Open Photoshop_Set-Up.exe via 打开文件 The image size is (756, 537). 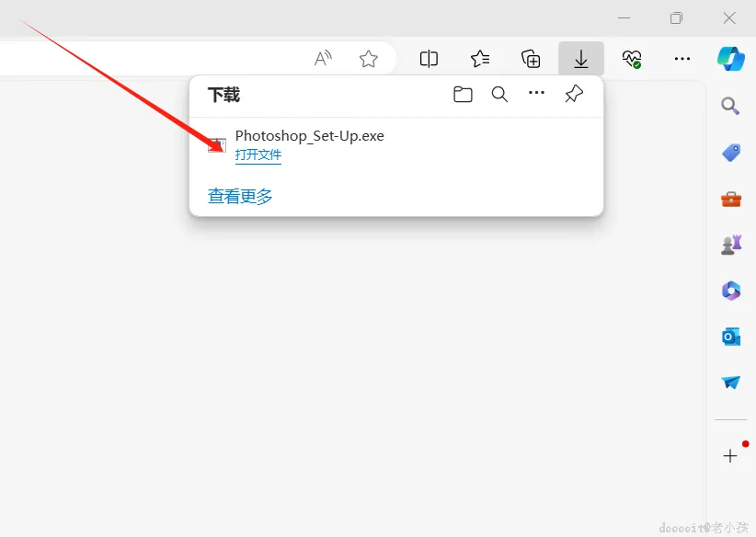tap(258, 154)
